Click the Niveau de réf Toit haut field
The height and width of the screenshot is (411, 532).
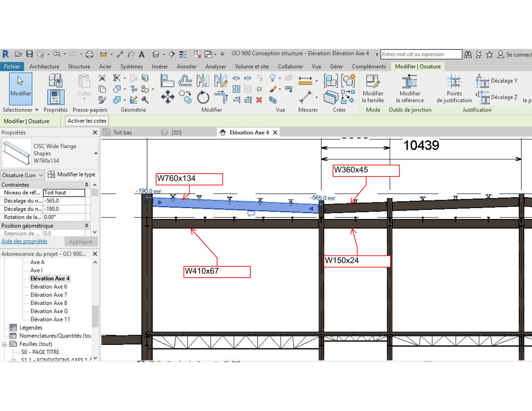[64, 193]
